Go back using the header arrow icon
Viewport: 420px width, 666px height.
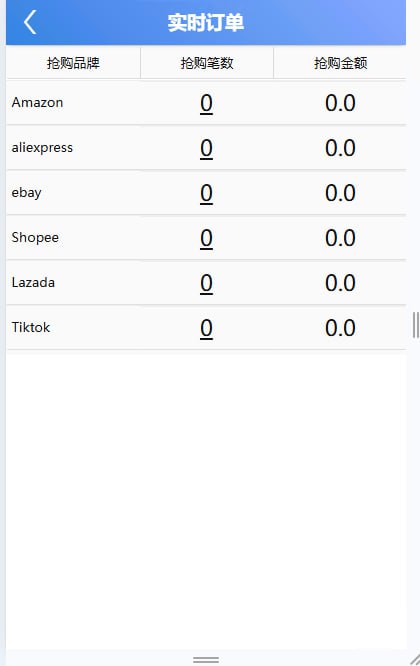point(30,22)
